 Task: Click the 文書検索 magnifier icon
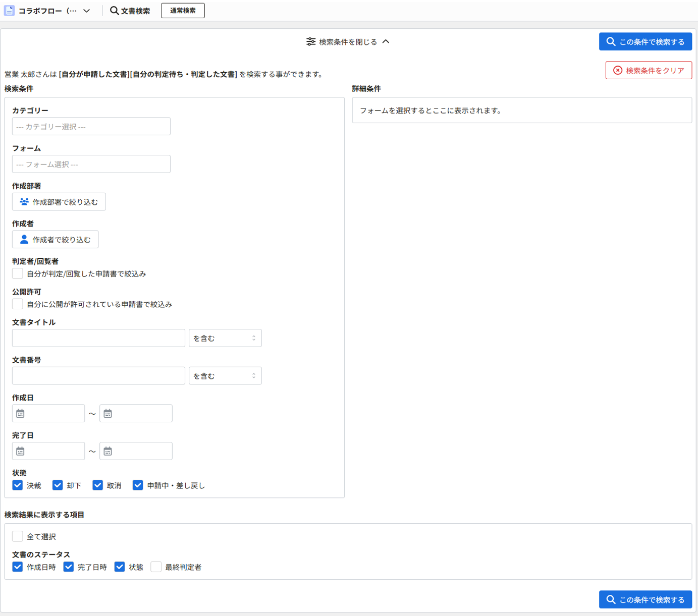click(115, 11)
